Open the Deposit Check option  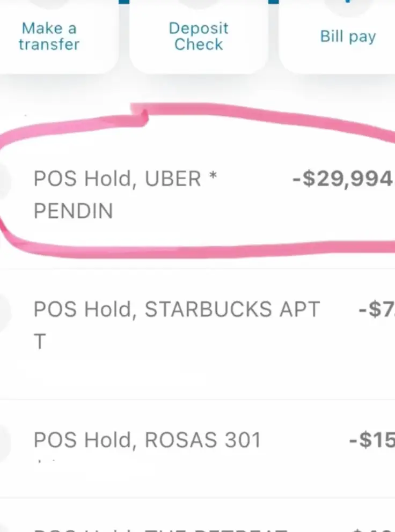(x=199, y=36)
